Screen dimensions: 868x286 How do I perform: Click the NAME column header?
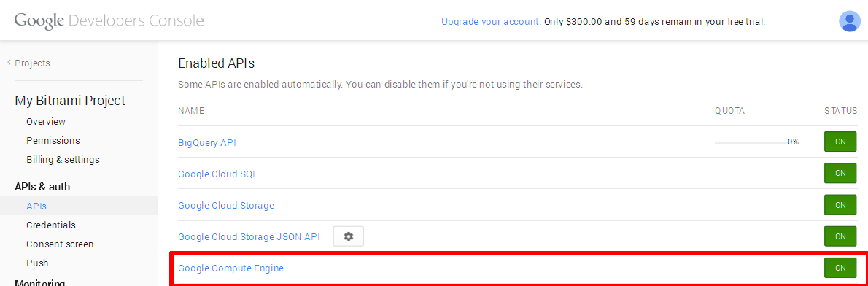[192, 111]
